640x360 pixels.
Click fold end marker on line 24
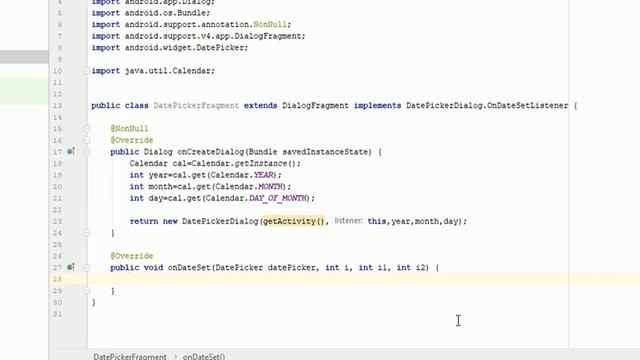(87, 233)
